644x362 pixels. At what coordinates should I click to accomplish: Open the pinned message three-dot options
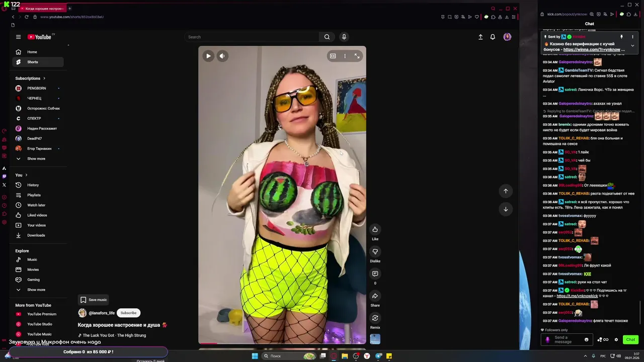tap(632, 37)
